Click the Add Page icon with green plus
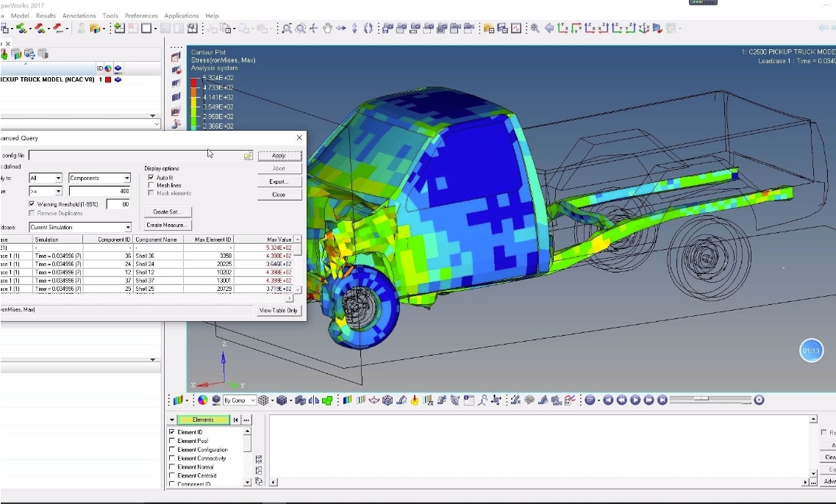The image size is (836, 504). click(x=119, y=29)
